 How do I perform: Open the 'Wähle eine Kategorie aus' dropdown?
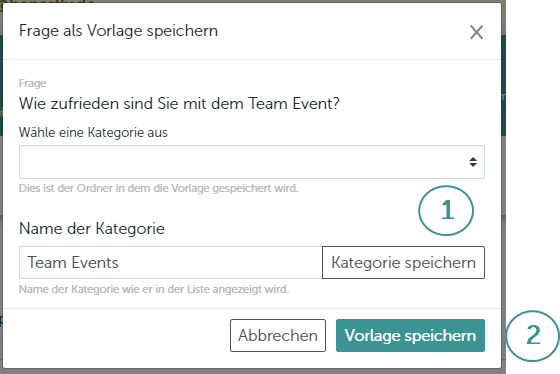(252, 162)
